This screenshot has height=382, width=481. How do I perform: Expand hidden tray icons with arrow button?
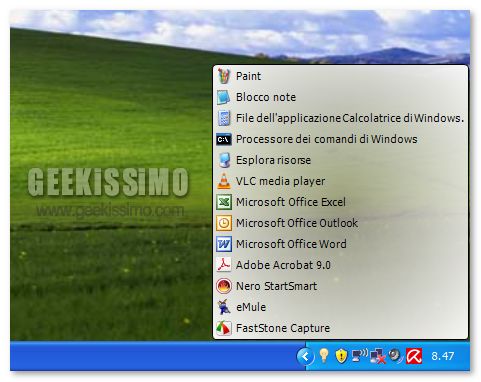(305, 356)
